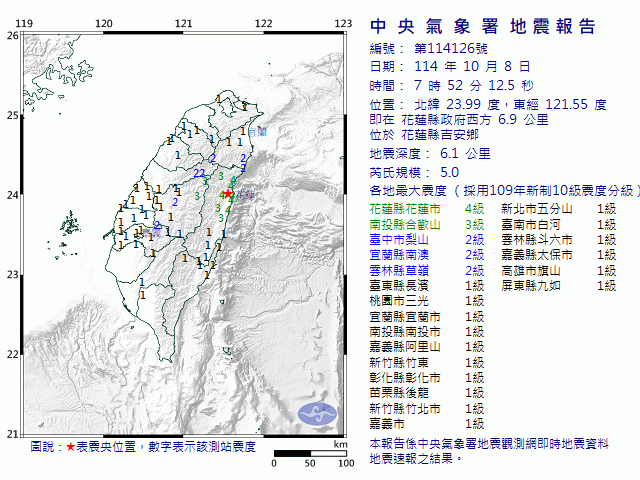Click the red star in the legend

click(69, 447)
